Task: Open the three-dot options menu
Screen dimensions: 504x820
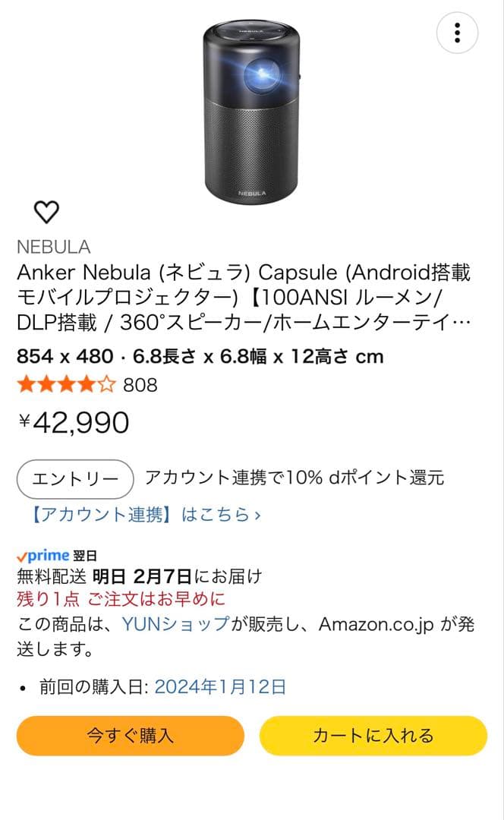Action: (x=456, y=33)
